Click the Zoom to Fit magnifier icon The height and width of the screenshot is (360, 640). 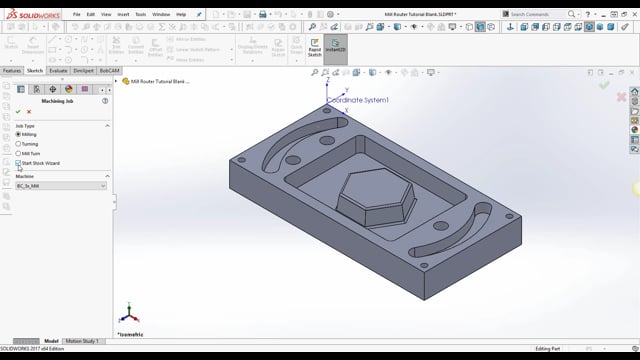point(315,73)
